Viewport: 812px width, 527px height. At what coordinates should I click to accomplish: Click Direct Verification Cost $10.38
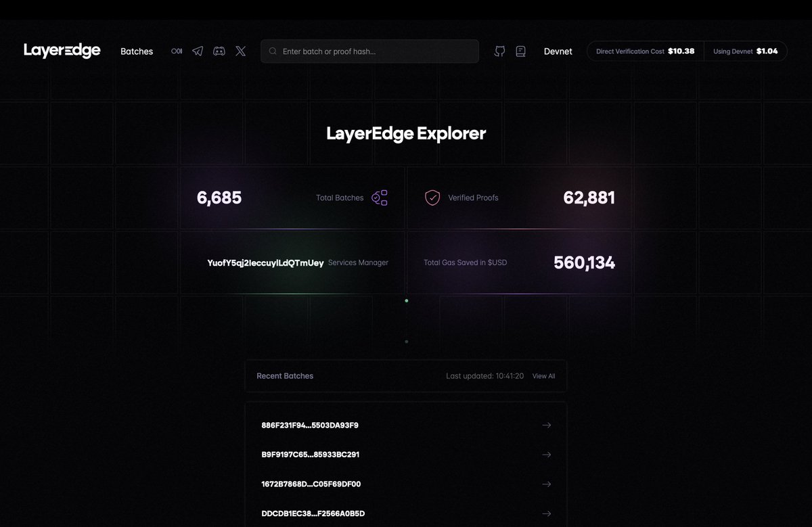point(645,51)
